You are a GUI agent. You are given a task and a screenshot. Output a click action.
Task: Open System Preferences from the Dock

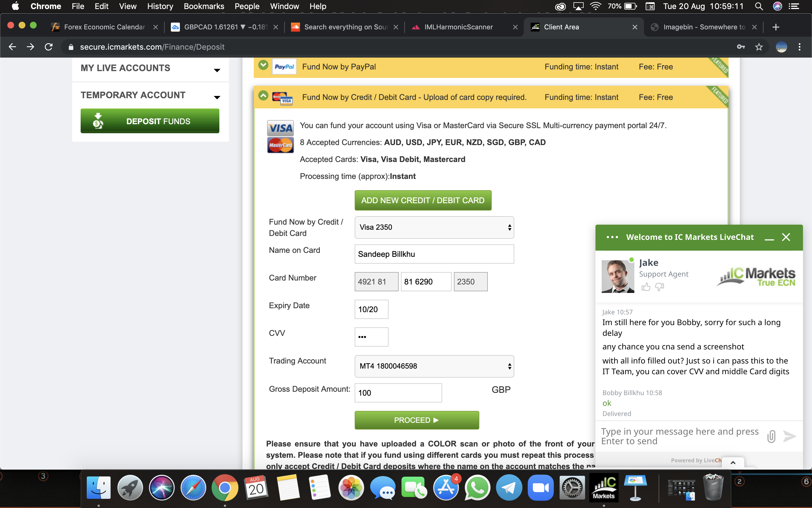tap(572, 488)
